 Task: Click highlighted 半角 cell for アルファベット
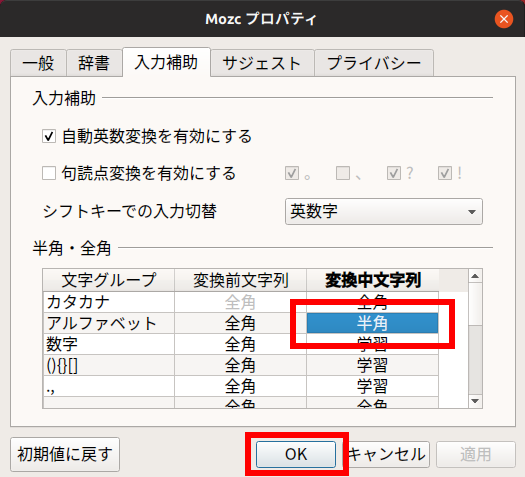click(372, 323)
